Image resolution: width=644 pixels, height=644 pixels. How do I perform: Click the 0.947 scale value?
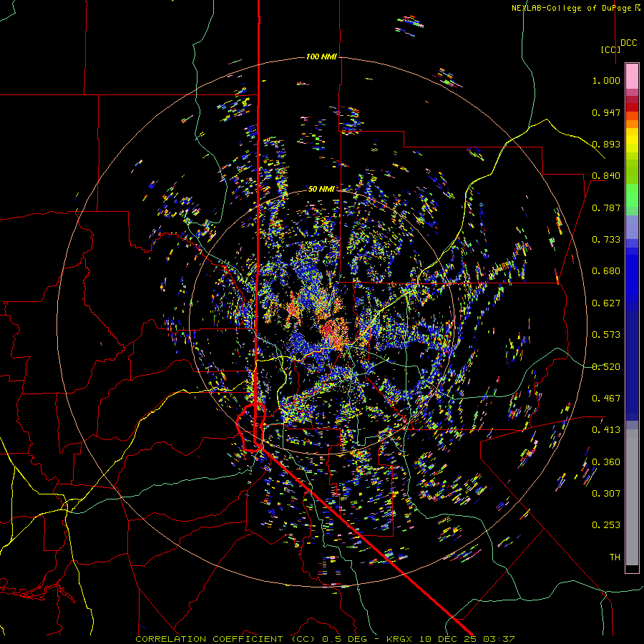pos(606,112)
